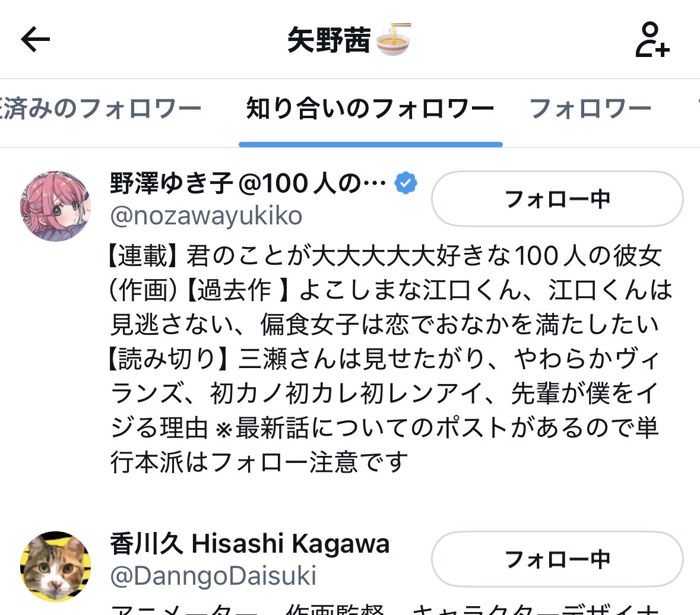Open 野澤ゆき子@100人の… display name
Image resolution: width=700 pixels, height=615 pixels.
click(x=248, y=183)
